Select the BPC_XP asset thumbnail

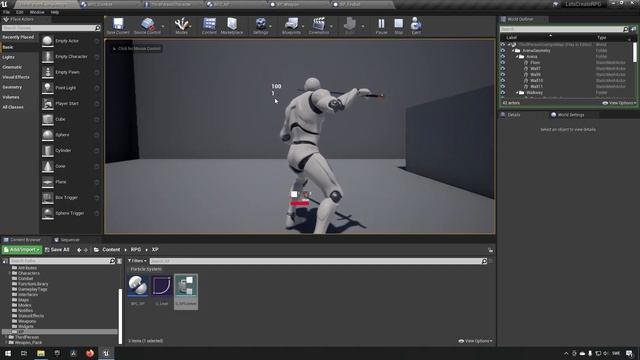tap(138, 285)
